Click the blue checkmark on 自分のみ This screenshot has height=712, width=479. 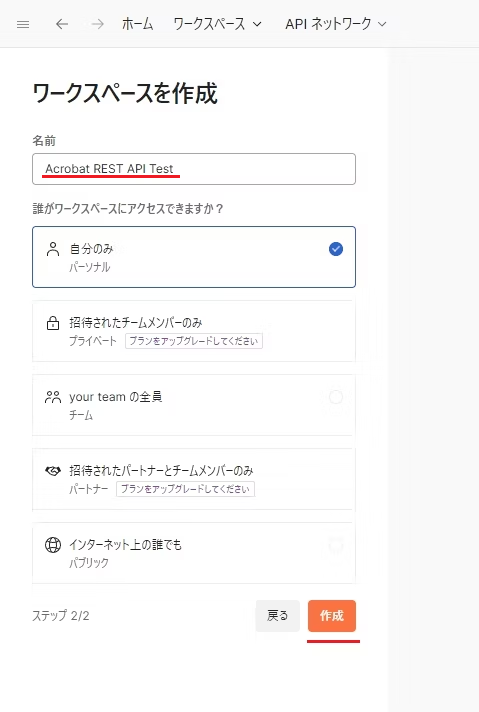(336, 249)
